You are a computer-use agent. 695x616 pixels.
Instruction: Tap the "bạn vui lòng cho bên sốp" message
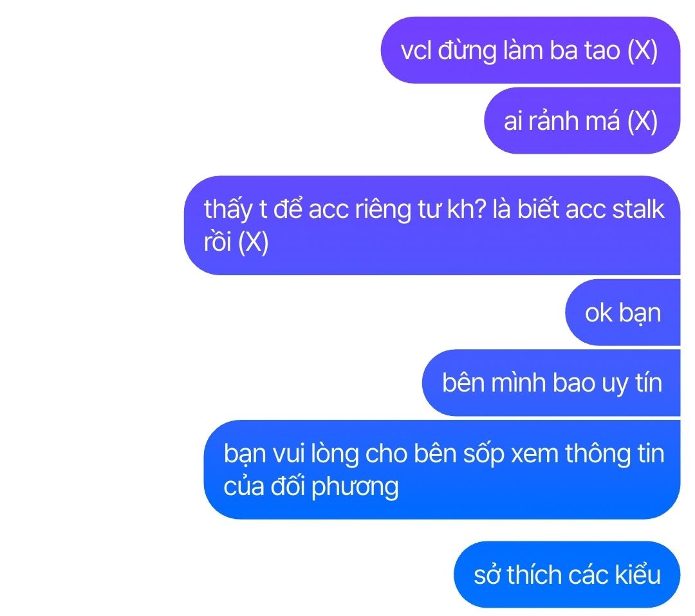click(442, 469)
